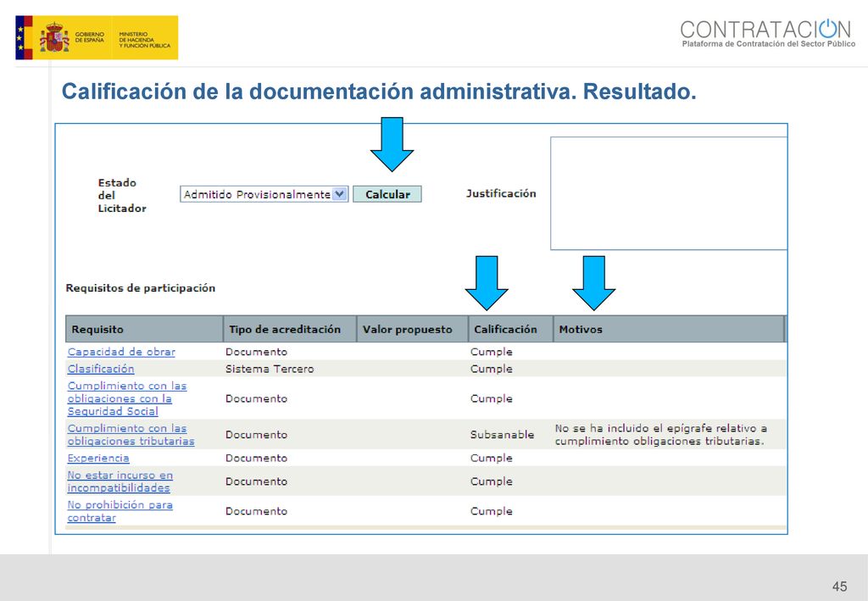Image resolution: width=868 pixels, height=601 pixels.
Task: Click the Calcular button
Action: tap(387, 194)
